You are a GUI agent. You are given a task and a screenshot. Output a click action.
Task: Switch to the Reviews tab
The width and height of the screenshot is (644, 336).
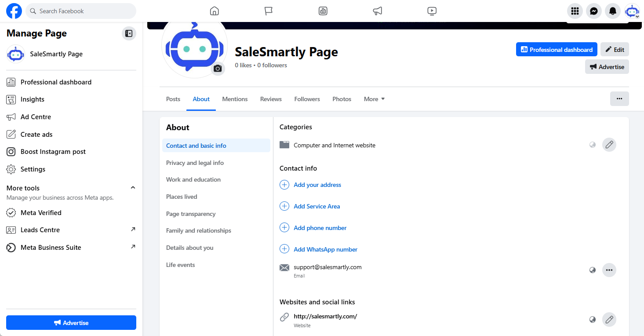pos(271,99)
